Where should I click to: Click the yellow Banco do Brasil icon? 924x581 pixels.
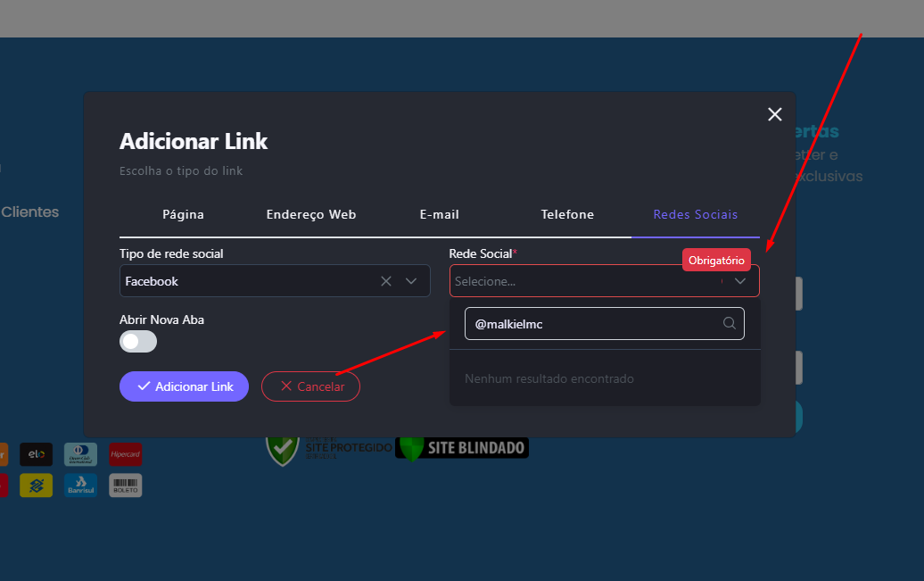[37, 486]
